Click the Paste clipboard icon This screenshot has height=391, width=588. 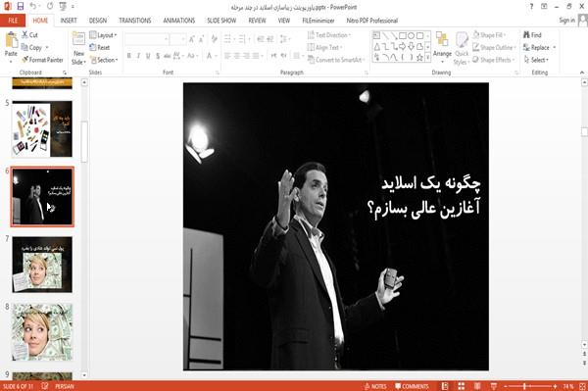tap(11, 39)
